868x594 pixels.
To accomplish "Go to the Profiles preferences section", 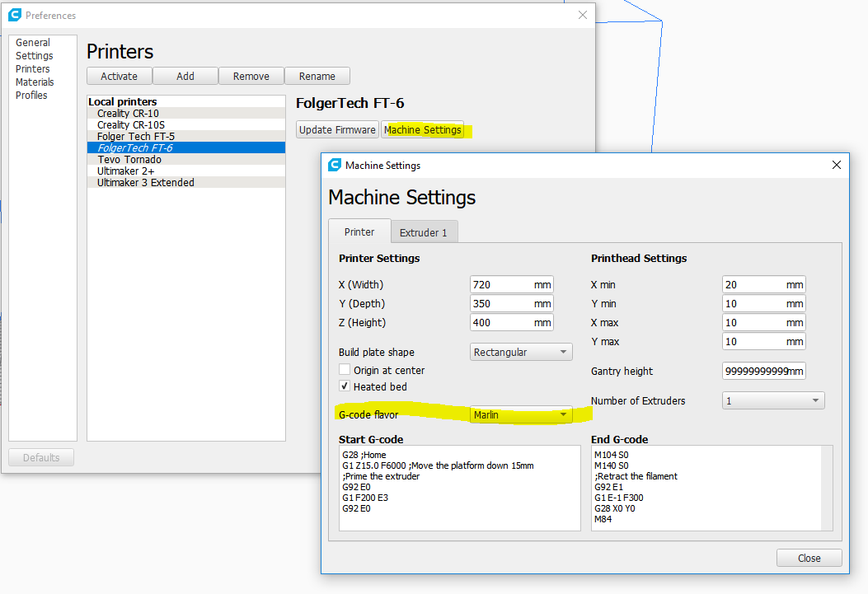I will click(31, 96).
